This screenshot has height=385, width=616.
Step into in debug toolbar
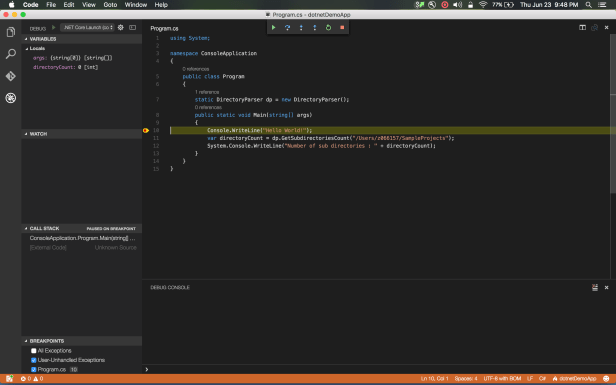(x=301, y=28)
